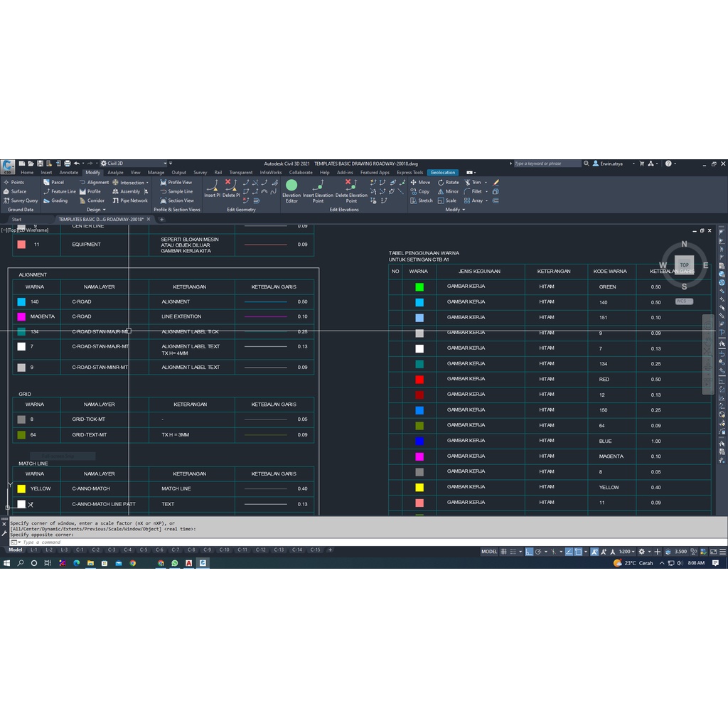The height and width of the screenshot is (728, 728).
Task: Toggle snap mode in status bar
Action: pos(513,552)
